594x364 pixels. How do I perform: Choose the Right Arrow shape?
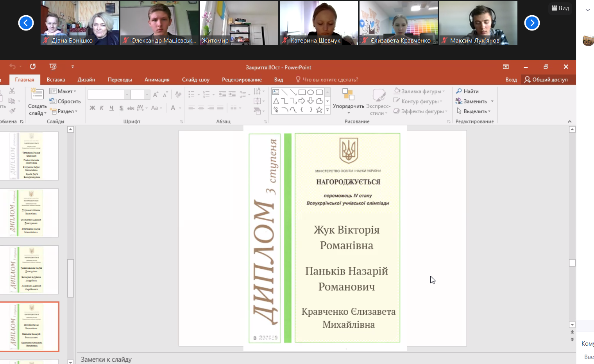coord(302,101)
